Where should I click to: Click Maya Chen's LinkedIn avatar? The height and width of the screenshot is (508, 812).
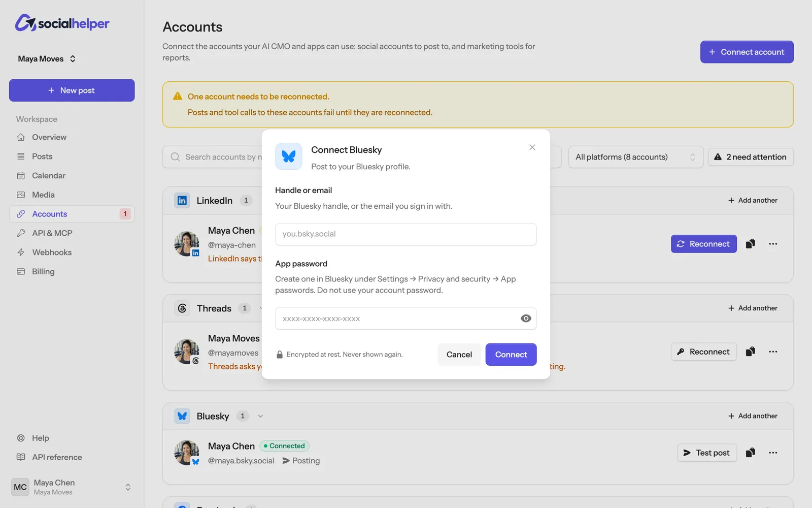click(187, 244)
